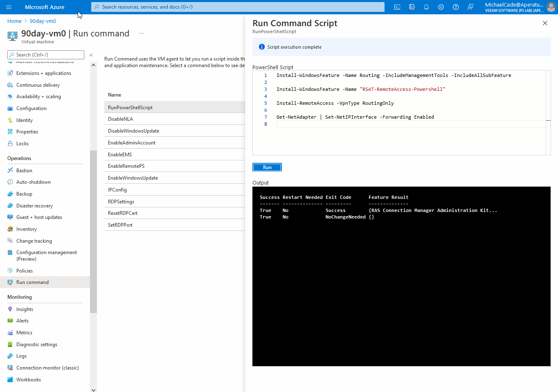Screen dimensions: 558x392
Task: Select the EnableRemotePS command
Action: 126,166
